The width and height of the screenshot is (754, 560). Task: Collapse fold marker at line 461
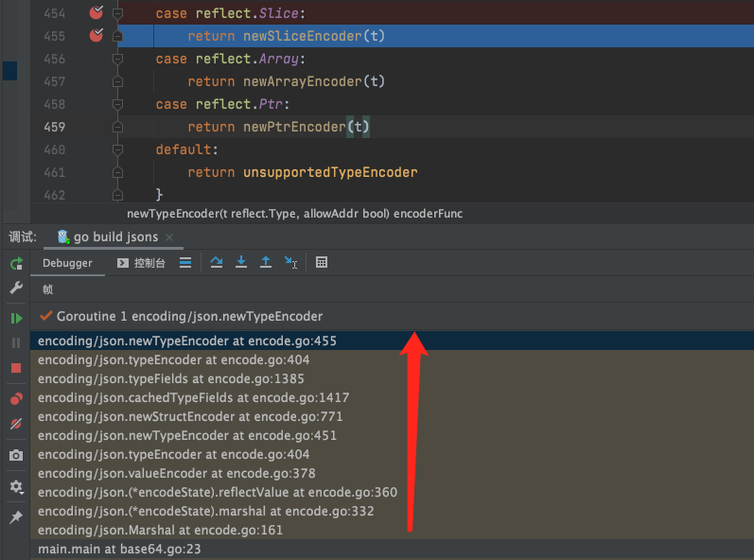[117, 172]
